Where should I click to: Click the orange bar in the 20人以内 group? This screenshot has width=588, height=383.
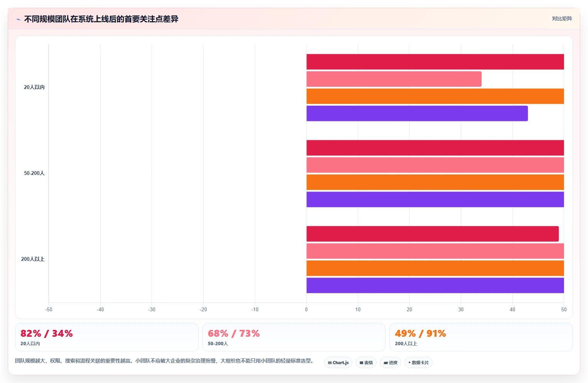click(x=435, y=96)
